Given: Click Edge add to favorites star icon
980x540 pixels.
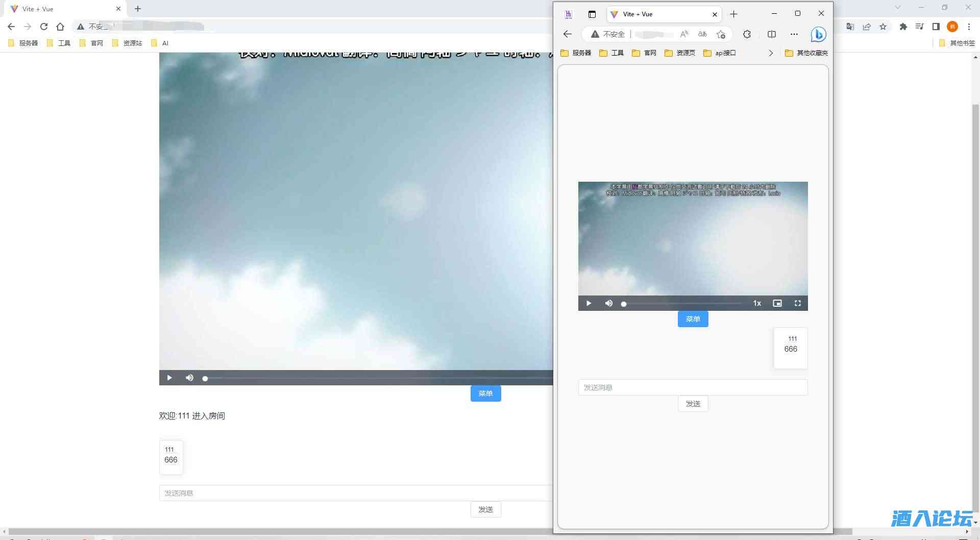Looking at the screenshot, I should pos(721,34).
